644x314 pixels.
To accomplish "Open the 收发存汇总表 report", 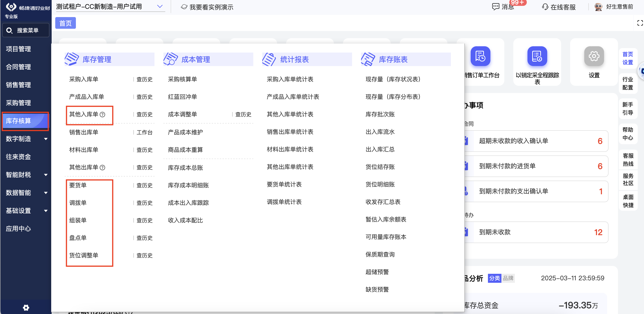I will [383, 202].
